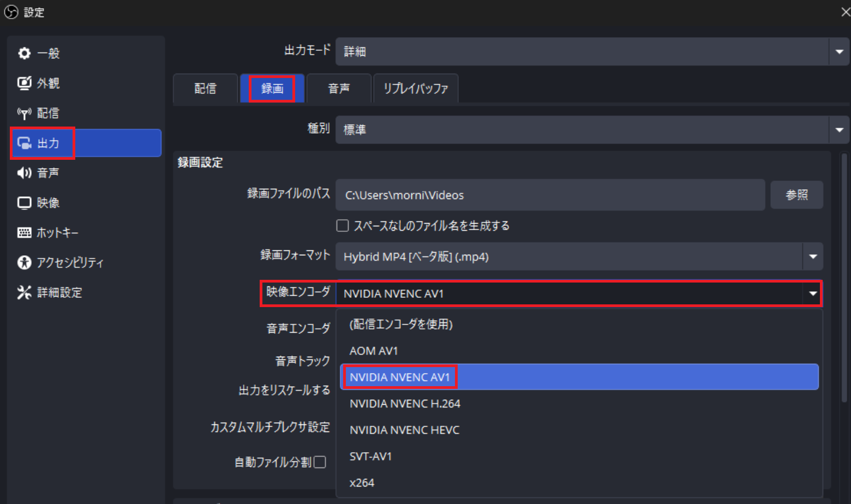Open the Type (種別) dropdown
This screenshot has height=504, width=851.
pyautogui.click(x=839, y=130)
